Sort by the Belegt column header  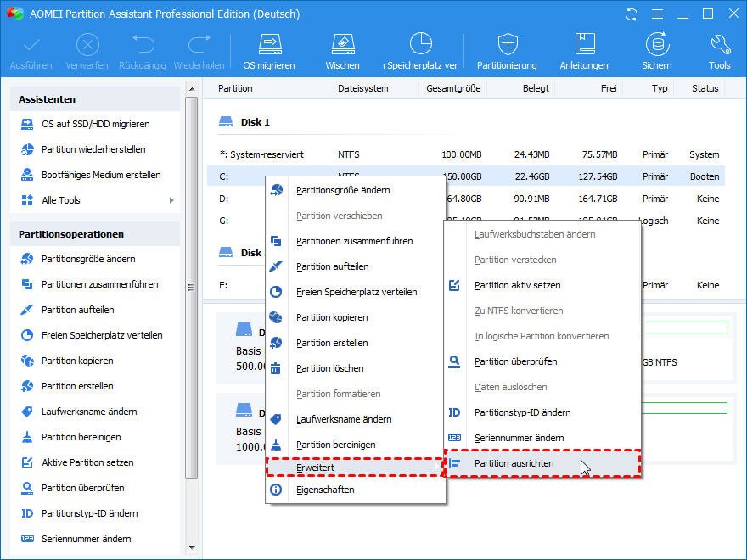click(536, 88)
